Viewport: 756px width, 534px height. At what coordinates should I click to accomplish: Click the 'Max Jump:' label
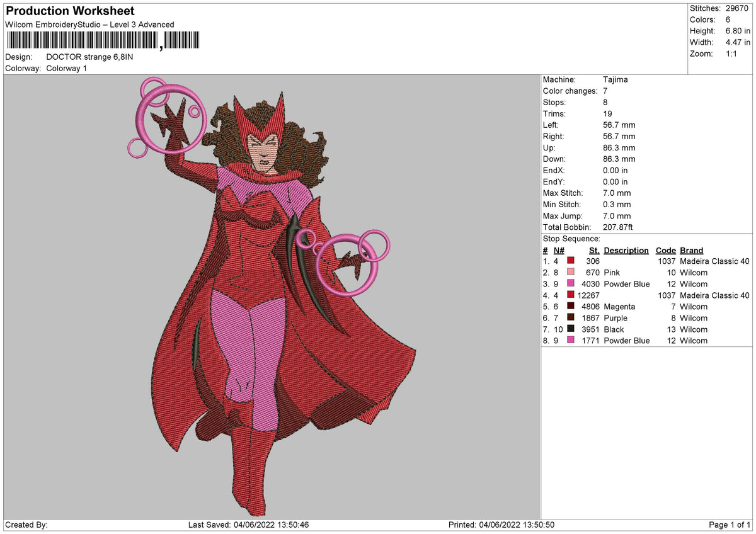point(563,215)
